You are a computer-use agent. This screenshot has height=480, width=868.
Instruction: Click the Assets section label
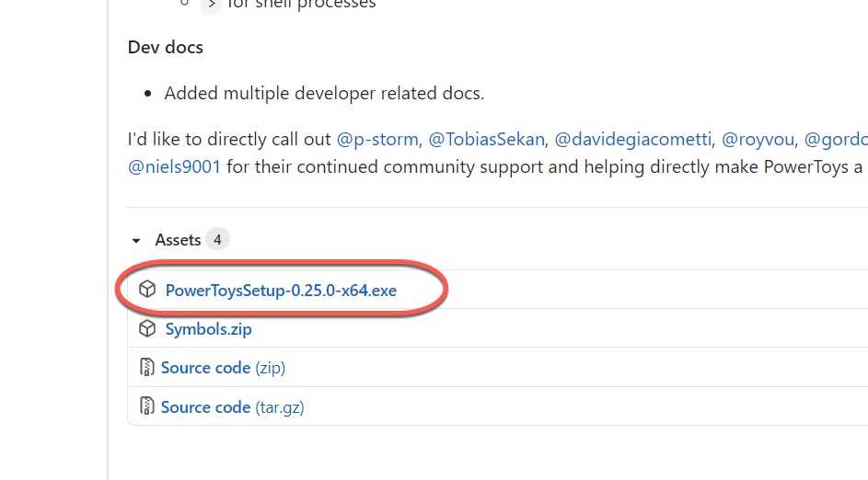(x=178, y=240)
